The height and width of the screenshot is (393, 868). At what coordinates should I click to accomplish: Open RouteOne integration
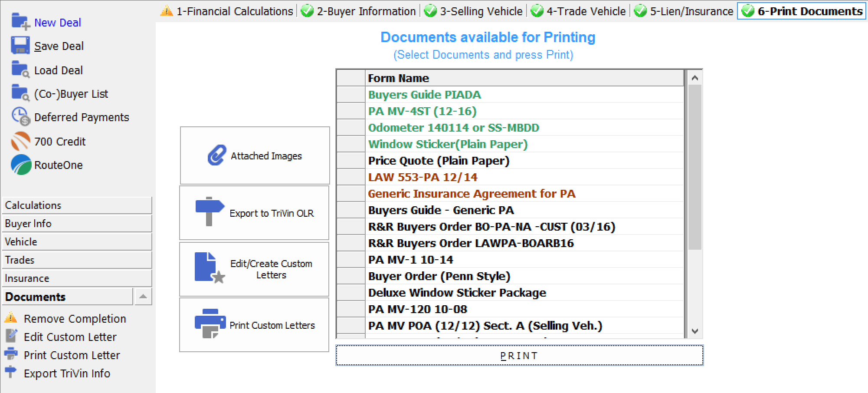tap(58, 165)
